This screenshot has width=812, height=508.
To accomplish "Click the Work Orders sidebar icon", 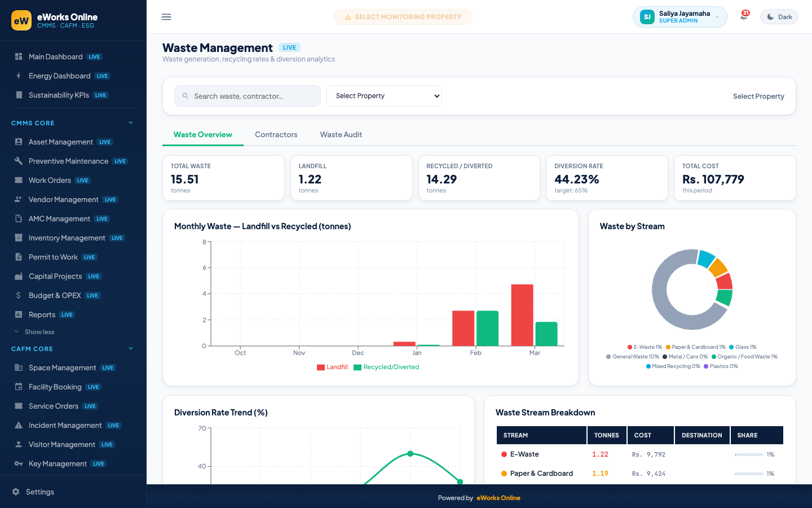I will point(19,180).
